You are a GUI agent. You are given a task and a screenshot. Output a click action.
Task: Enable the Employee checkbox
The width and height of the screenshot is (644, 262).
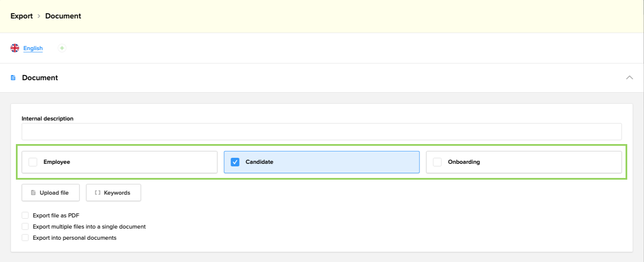tap(32, 162)
